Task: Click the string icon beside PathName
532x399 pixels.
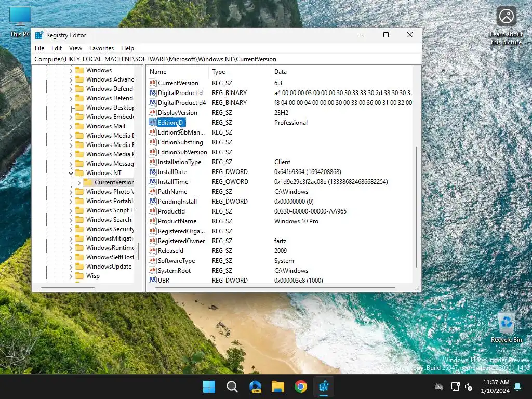Action: click(x=153, y=191)
